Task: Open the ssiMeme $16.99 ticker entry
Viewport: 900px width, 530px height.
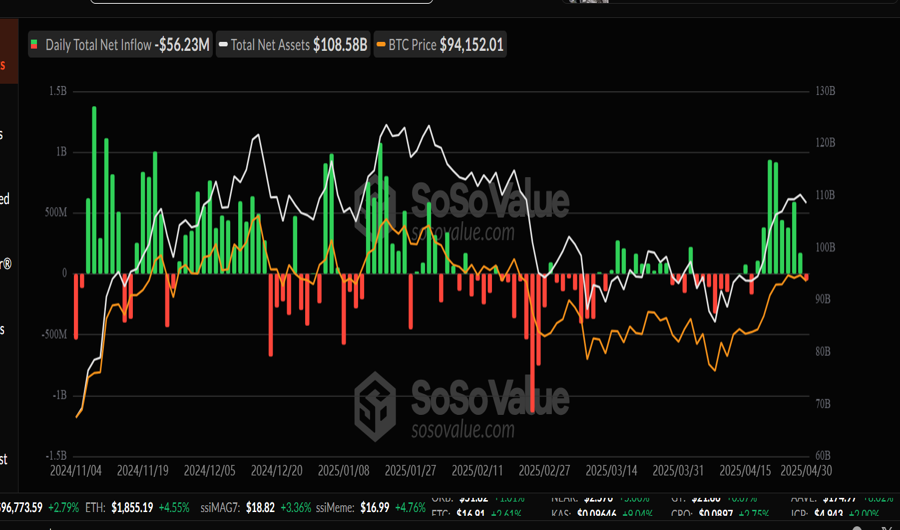Action: (373, 508)
